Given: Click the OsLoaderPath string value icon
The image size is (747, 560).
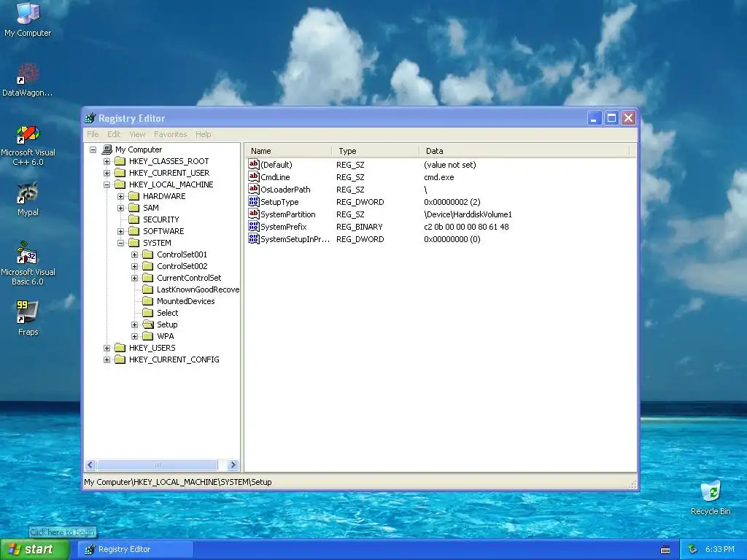Looking at the screenshot, I should 253,189.
